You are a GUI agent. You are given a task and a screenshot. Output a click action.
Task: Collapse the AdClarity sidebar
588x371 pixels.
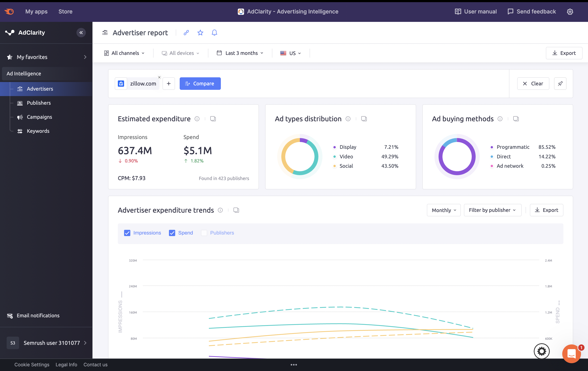pos(81,32)
